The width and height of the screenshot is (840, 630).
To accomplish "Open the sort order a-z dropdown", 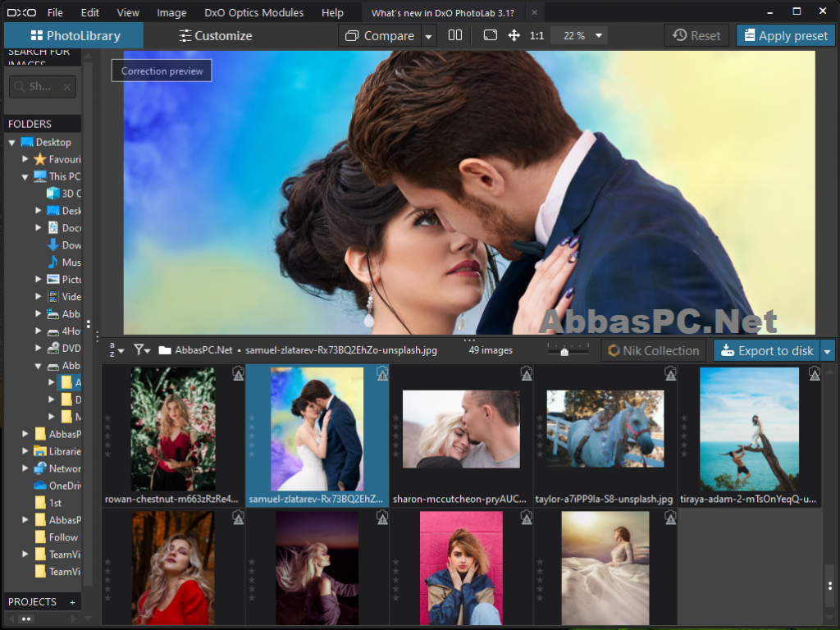I will click(116, 350).
